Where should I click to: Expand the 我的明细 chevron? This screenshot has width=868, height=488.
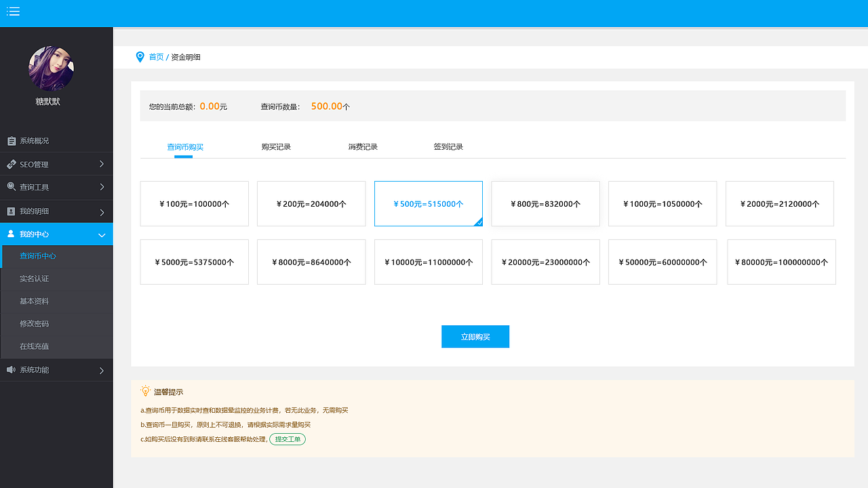[x=102, y=212]
